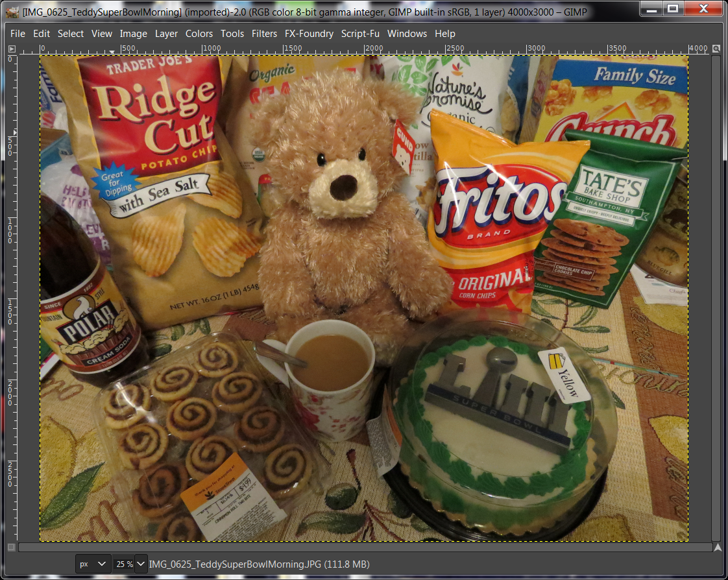Click the teddy bear's nose in the image
Image resolution: width=728 pixels, height=580 pixels.
click(344, 187)
